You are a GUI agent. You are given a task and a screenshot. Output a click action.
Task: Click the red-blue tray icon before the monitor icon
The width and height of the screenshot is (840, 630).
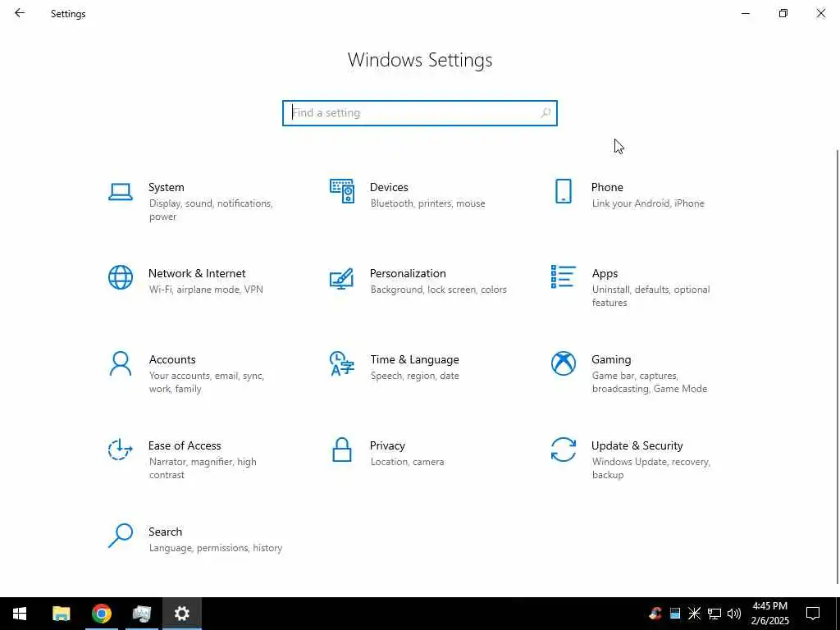click(655, 614)
